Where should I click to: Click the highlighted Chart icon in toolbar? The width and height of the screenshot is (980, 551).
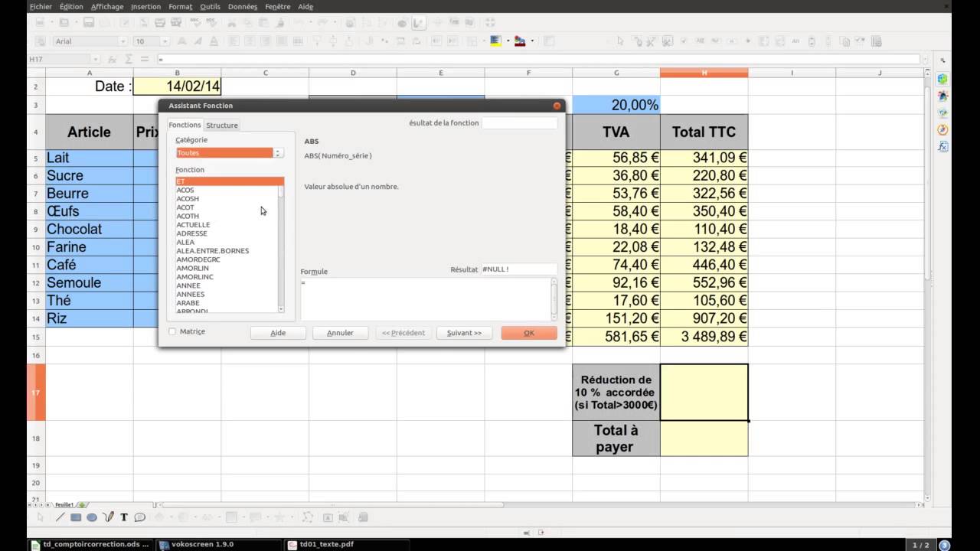point(418,23)
